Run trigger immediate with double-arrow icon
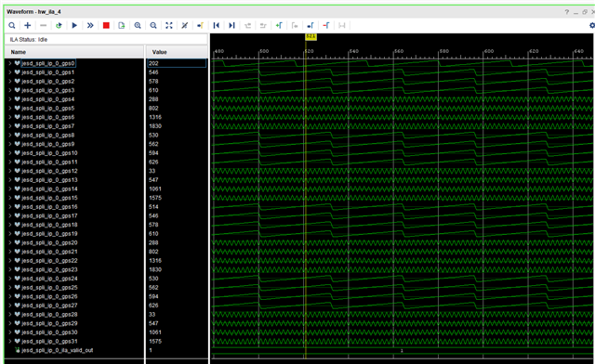Image resolution: width=595 pixels, height=364 pixels. click(x=90, y=25)
